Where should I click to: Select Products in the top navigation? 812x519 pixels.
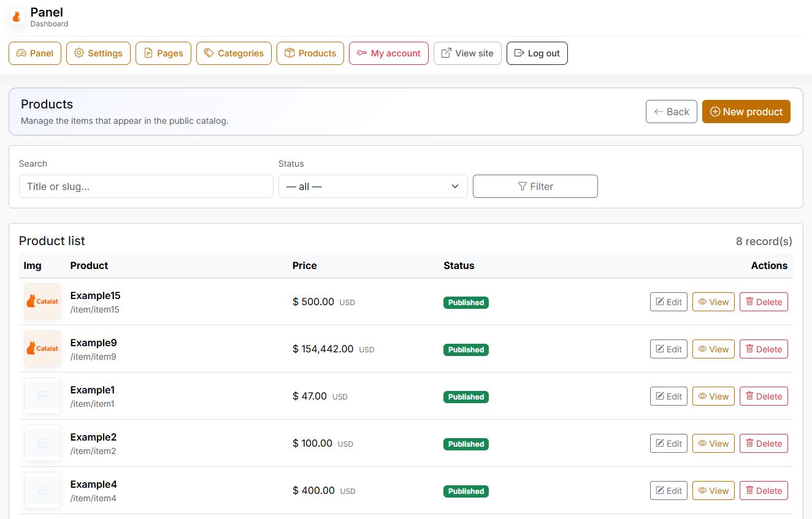[310, 53]
